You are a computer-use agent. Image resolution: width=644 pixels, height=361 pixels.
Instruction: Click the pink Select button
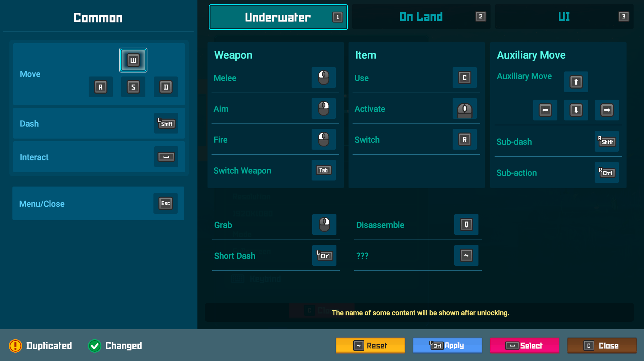524,346
